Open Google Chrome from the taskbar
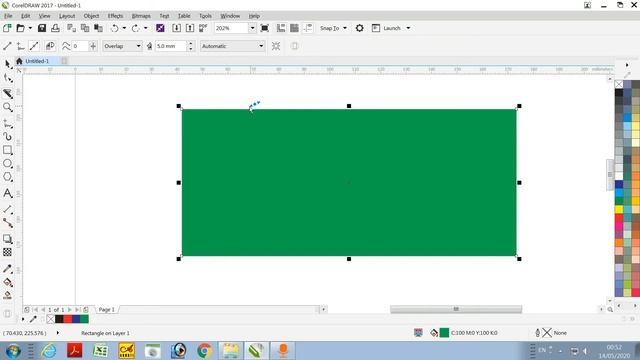The width and height of the screenshot is (640, 360). (204, 351)
